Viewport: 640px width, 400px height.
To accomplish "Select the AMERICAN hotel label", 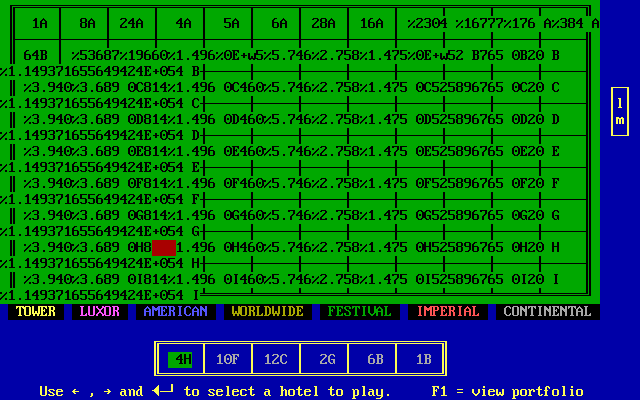I will 175,312.
